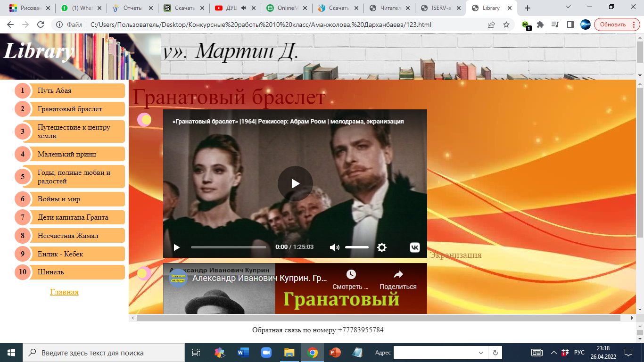Click the video progress seek bar
This screenshot has width=644, height=362.
(x=229, y=247)
